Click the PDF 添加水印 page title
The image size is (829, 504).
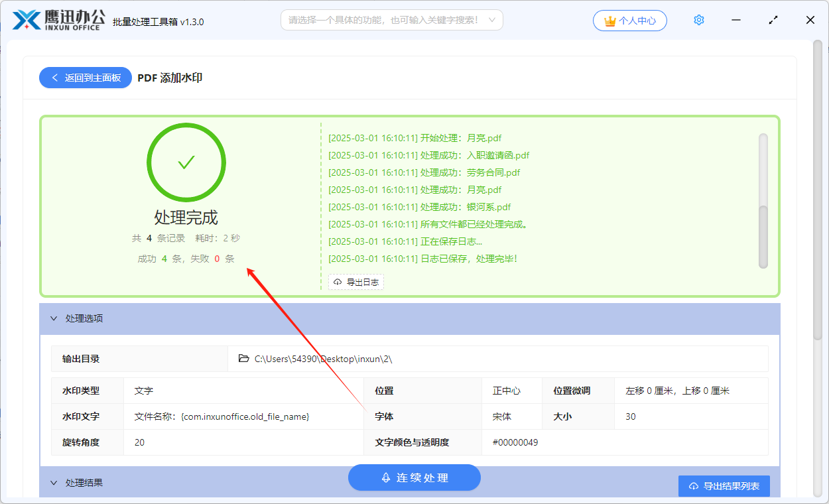pos(170,78)
